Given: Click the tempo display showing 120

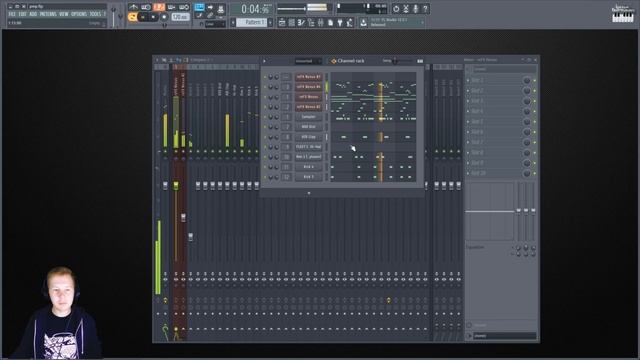Looking at the screenshot, I should point(180,17).
